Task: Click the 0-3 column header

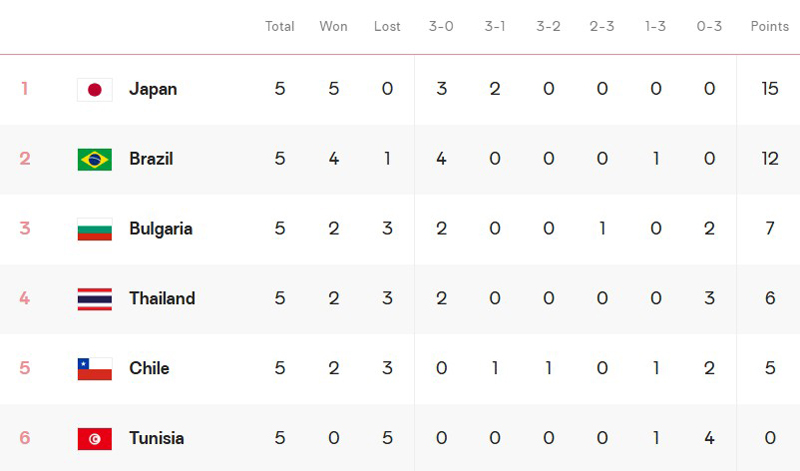Action: point(709,26)
